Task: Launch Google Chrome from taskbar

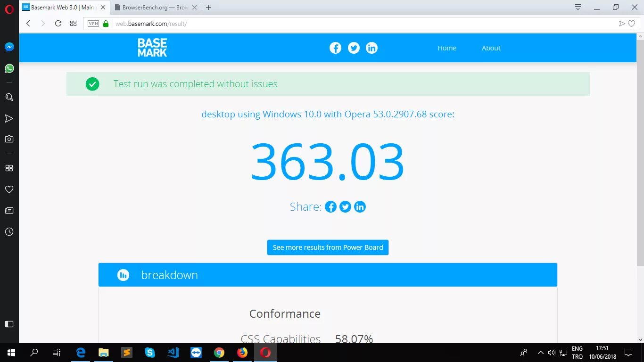Action: [219, 353]
